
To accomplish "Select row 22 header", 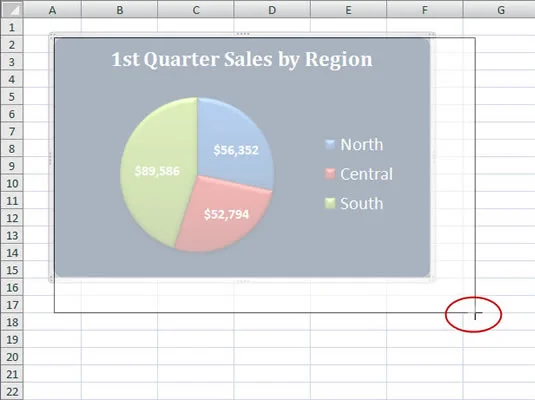I will point(12,391).
